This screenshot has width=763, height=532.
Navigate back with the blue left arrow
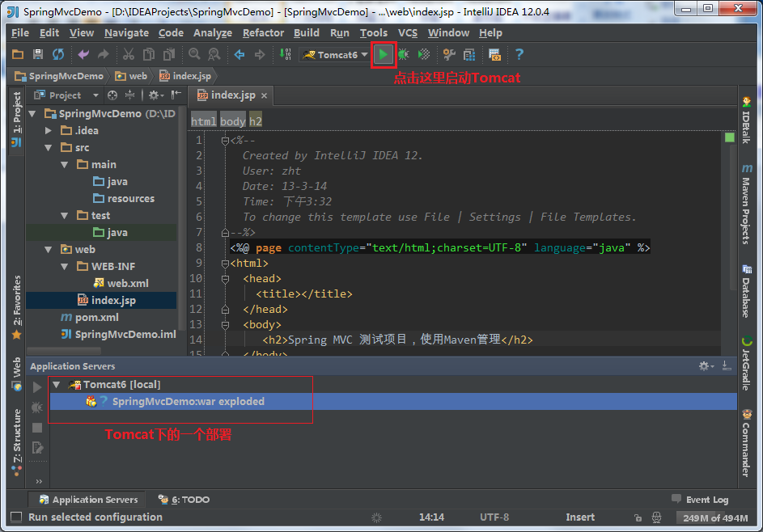tap(239, 54)
